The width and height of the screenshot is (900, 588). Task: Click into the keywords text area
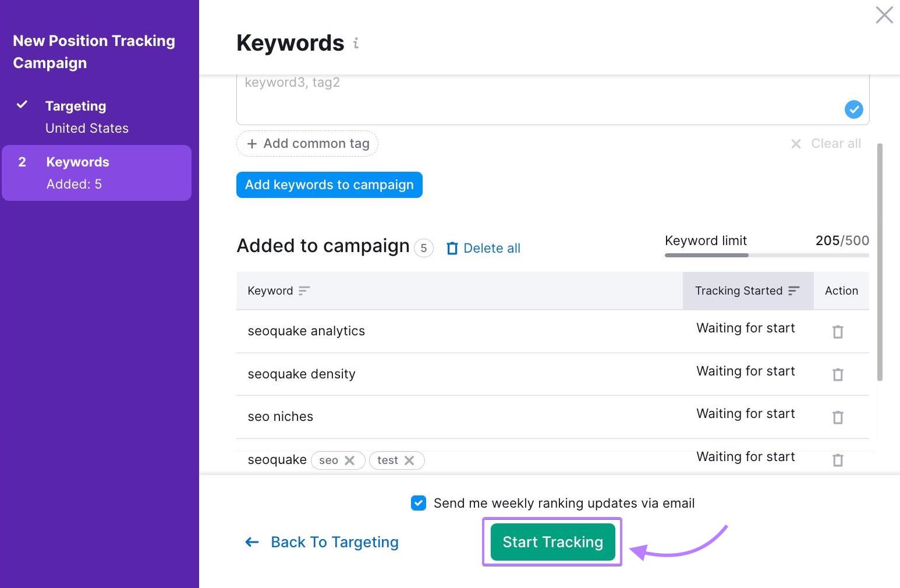(x=552, y=99)
